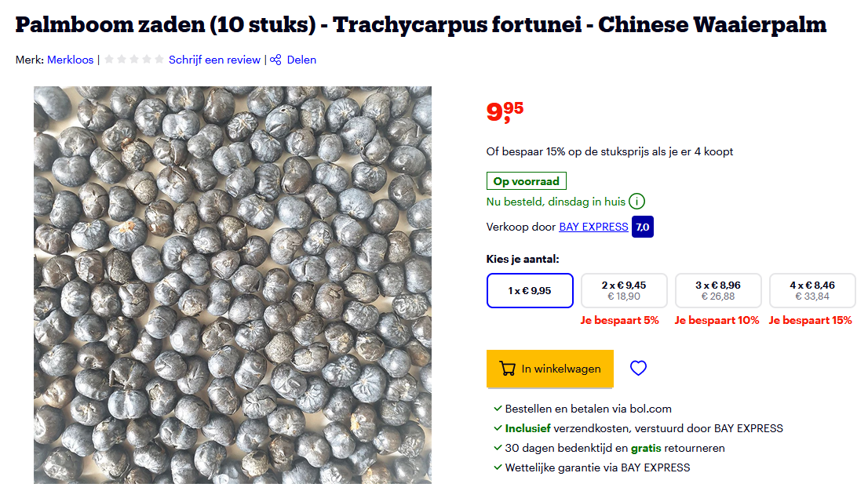Click Nu besteld, dinsdag in huis text
The image size is (868, 491).
[556, 202]
